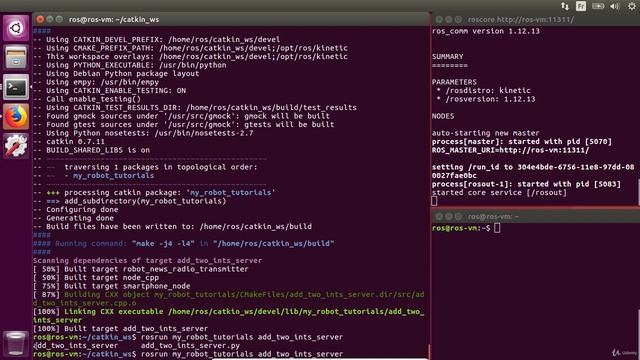Click the 'Configuring done' line

pos(76,210)
